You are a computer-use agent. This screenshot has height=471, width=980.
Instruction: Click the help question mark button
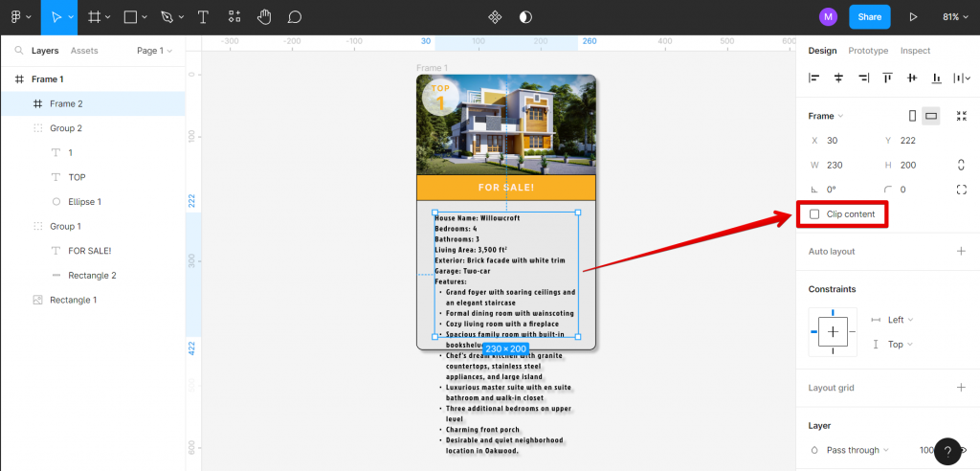(x=947, y=451)
